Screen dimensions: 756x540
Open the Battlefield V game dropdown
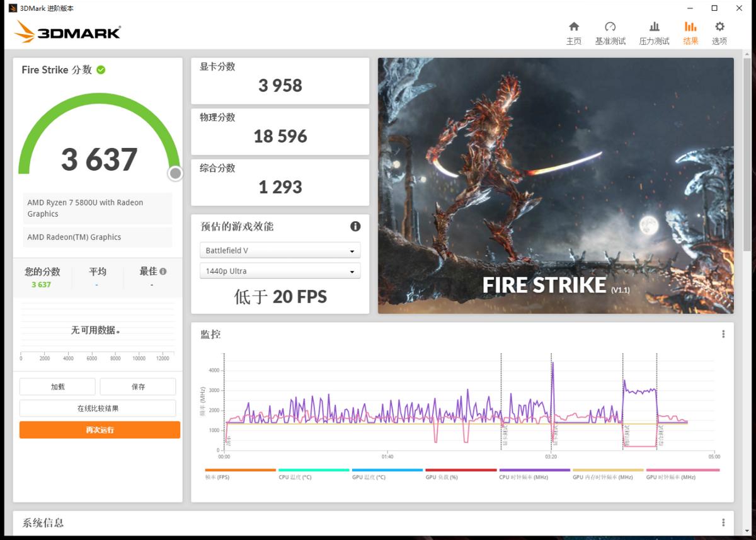click(280, 250)
